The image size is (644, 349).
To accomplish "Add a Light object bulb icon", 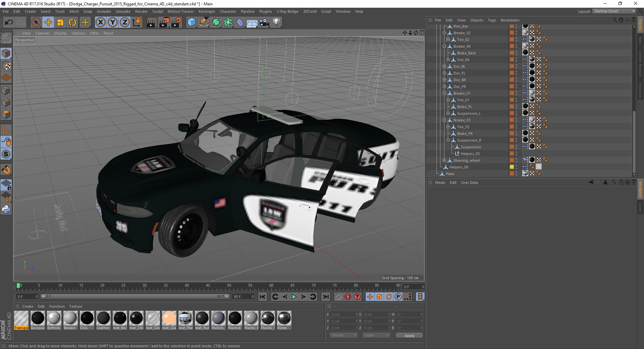I will click(276, 22).
